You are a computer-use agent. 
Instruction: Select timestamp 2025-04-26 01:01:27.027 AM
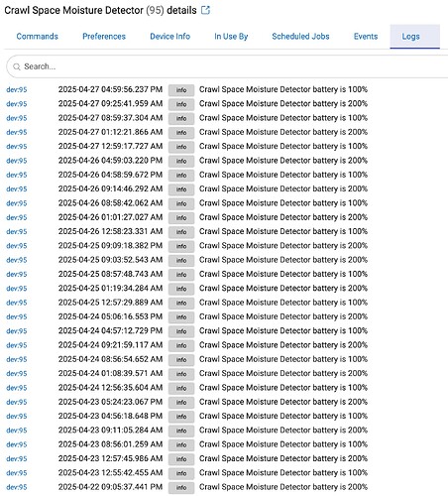(110, 217)
